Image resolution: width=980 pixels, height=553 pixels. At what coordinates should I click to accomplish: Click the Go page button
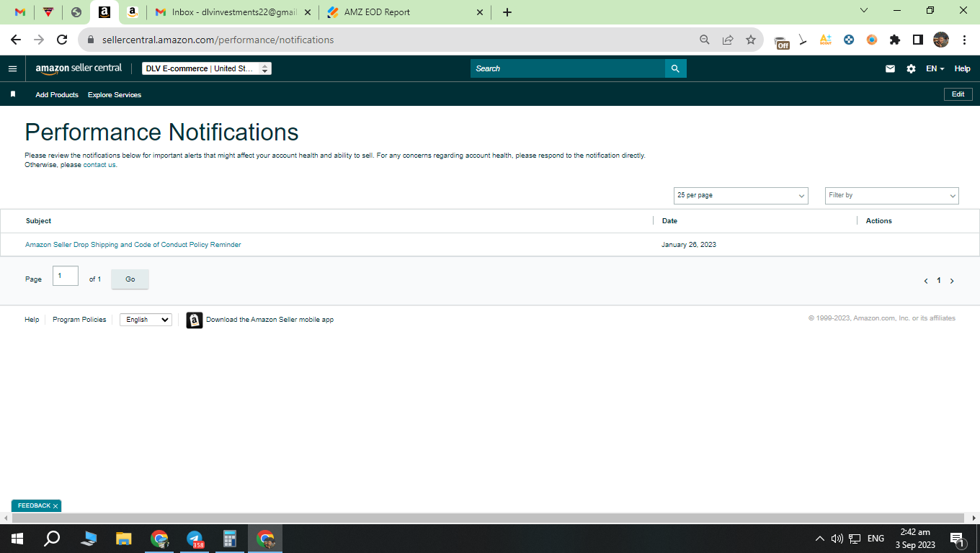130,279
